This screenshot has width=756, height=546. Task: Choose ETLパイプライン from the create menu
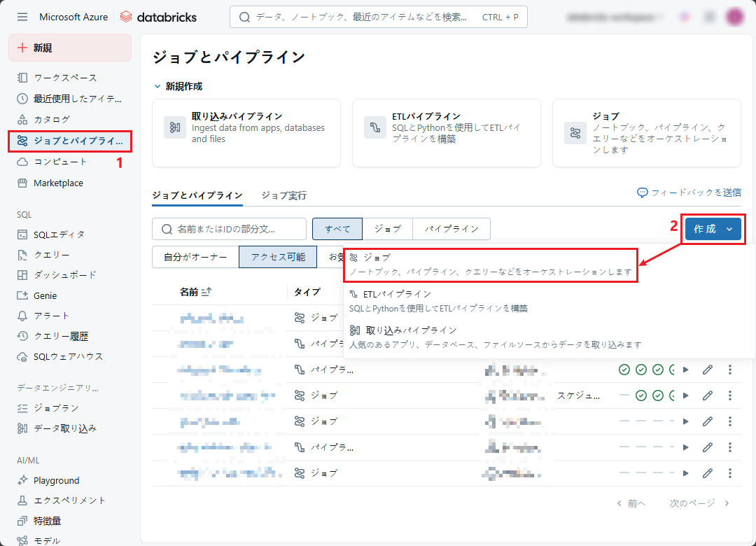(397, 294)
